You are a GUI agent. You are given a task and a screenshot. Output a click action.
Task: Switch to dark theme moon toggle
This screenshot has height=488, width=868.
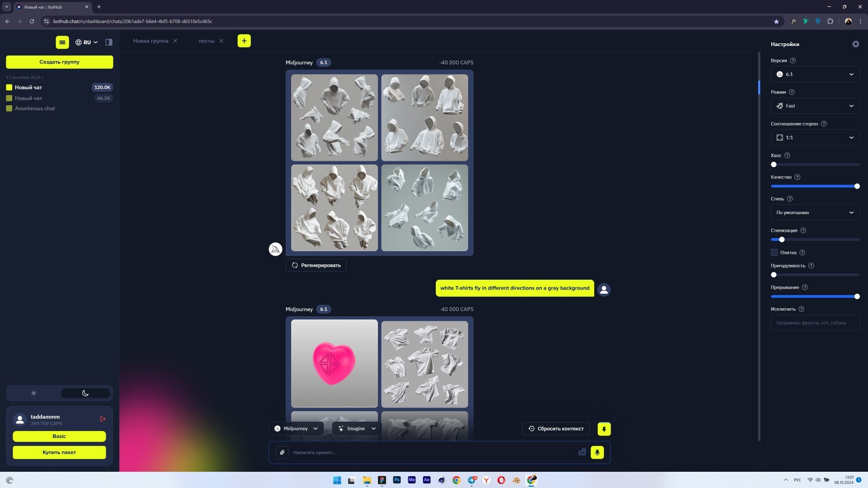tap(85, 393)
